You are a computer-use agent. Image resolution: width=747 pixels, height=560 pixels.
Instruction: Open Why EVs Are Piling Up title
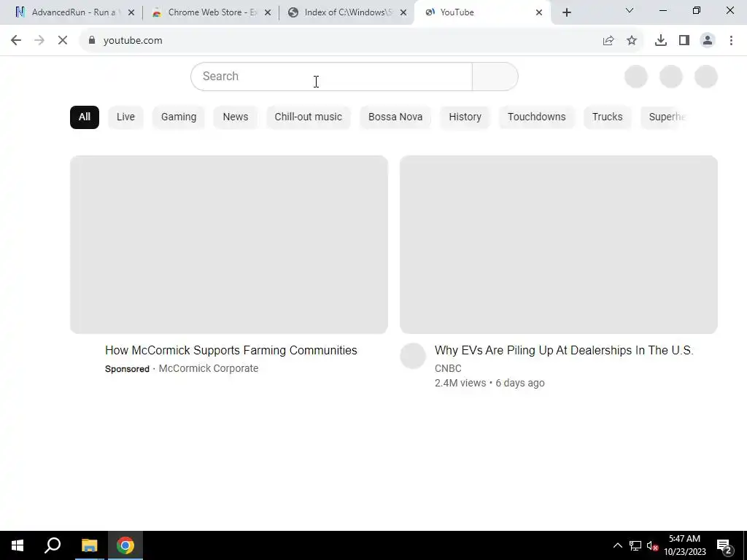[564, 351]
